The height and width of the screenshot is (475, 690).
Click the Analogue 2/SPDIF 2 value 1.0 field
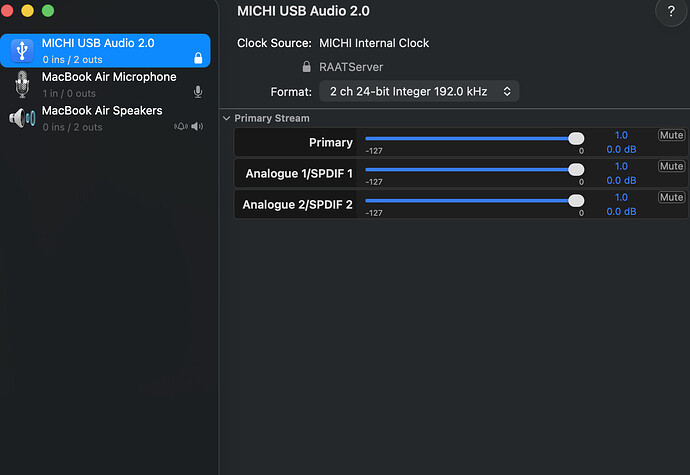(x=621, y=197)
